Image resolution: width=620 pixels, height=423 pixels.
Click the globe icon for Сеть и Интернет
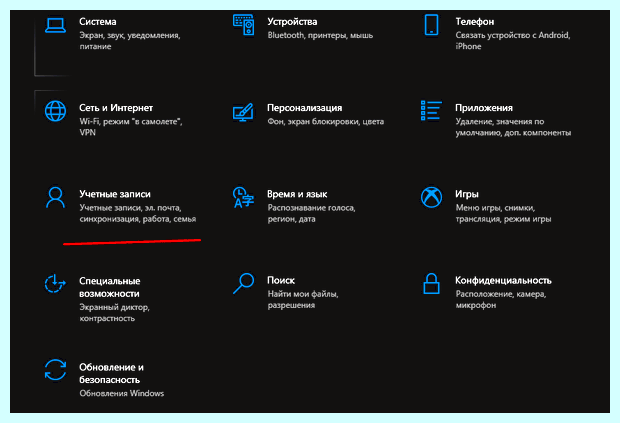pos(55,111)
